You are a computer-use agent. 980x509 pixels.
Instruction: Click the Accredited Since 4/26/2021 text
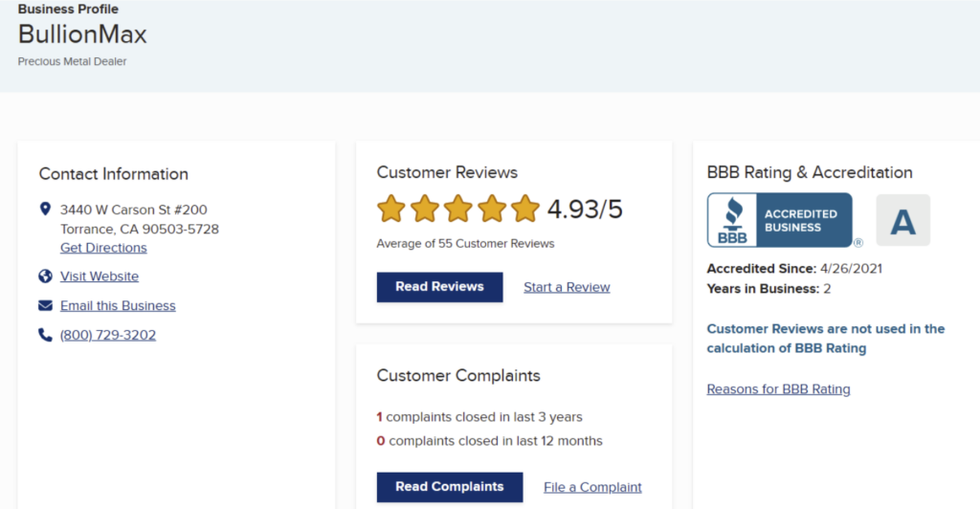point(793,269)
